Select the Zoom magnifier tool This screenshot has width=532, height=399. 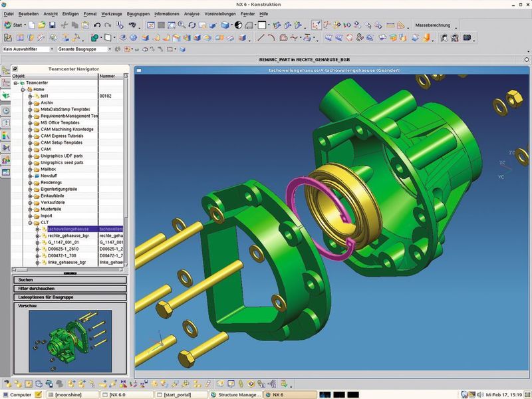tap(182, 25)
